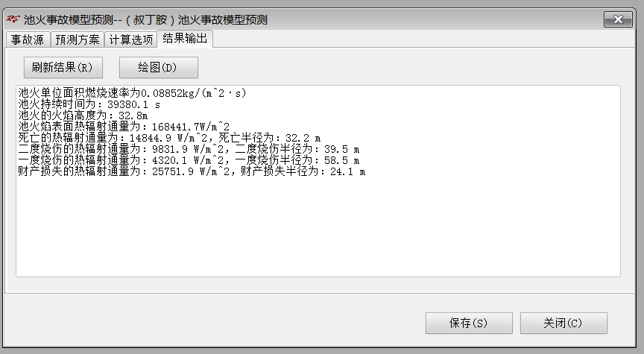Switch to the 事故源 tab

28,39
